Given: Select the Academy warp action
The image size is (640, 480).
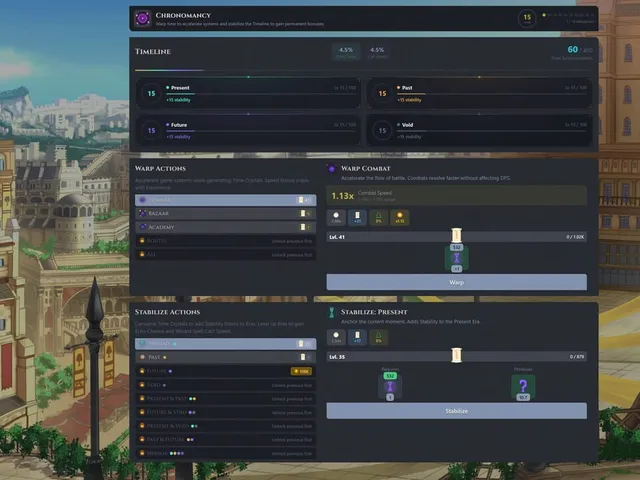Looking at the screenshot, I should pos(226,227).
